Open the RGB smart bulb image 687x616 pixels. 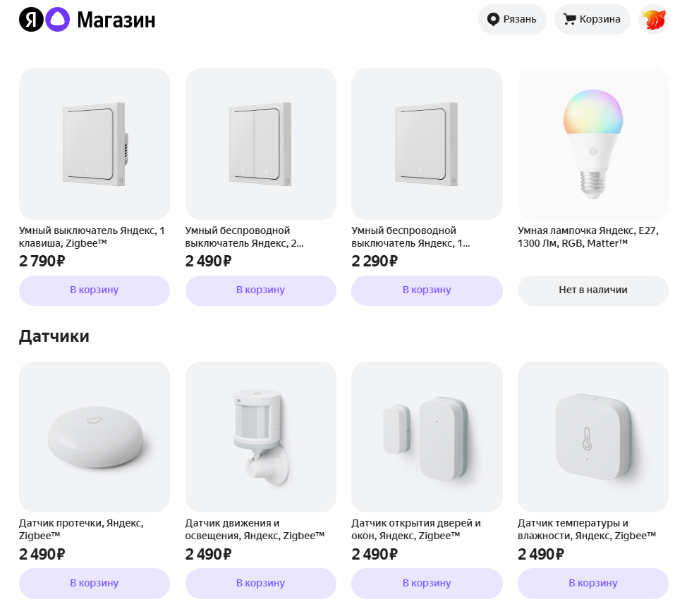pyautogui.click(x=592, y=144)
